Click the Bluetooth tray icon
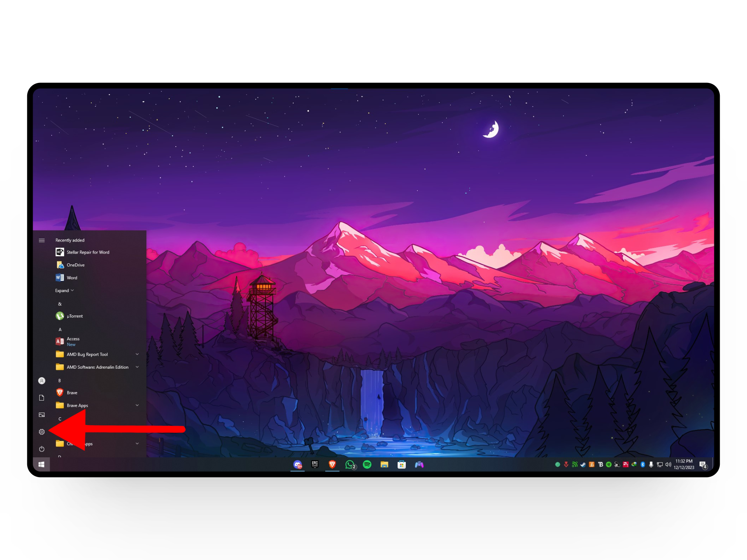 643,464
